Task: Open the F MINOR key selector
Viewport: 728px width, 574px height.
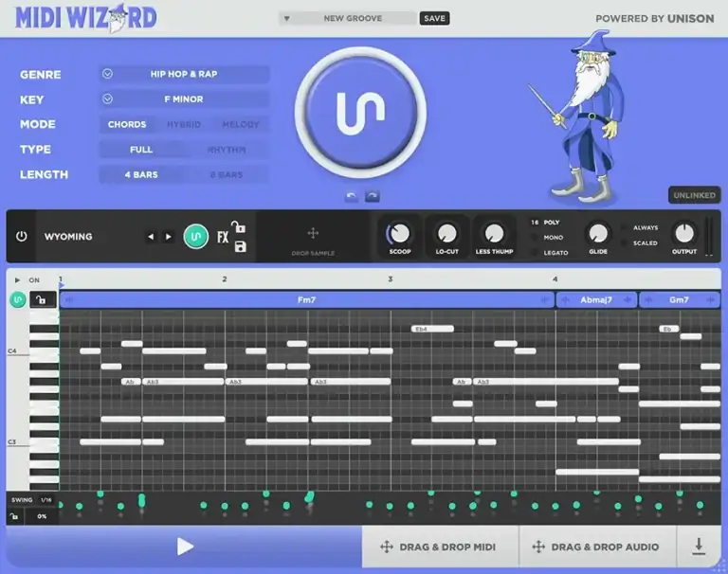Action: click(x=184, y=99)
